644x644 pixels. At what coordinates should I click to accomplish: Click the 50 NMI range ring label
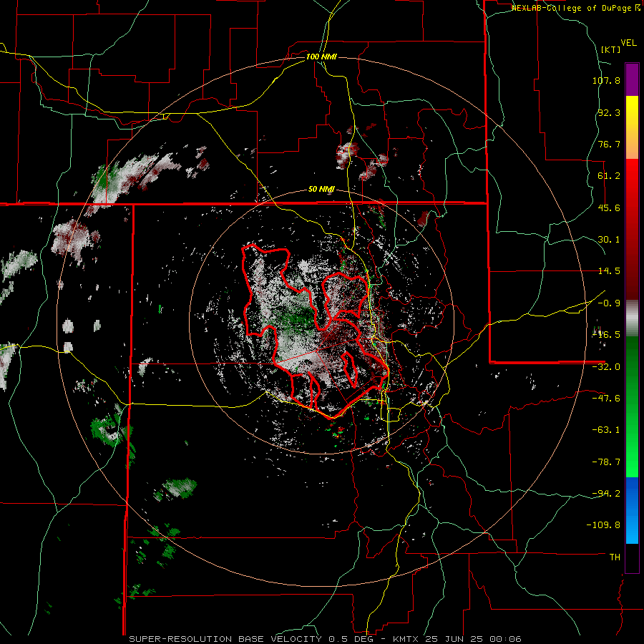(x=321, y=190)
